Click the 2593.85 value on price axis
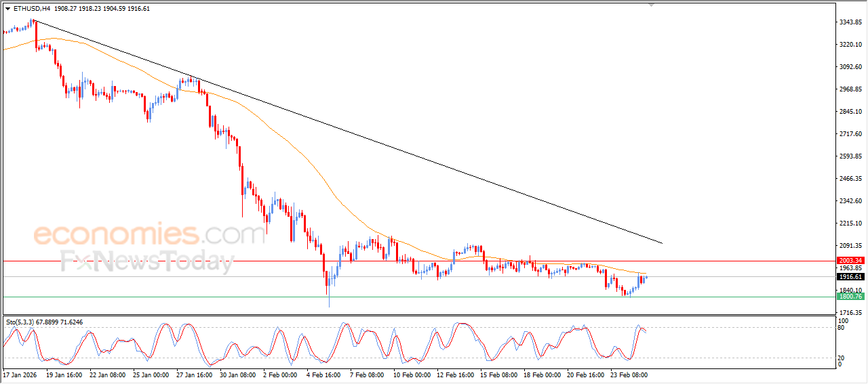The height and width of the screenshot is (384, 868). pos(850,156)
